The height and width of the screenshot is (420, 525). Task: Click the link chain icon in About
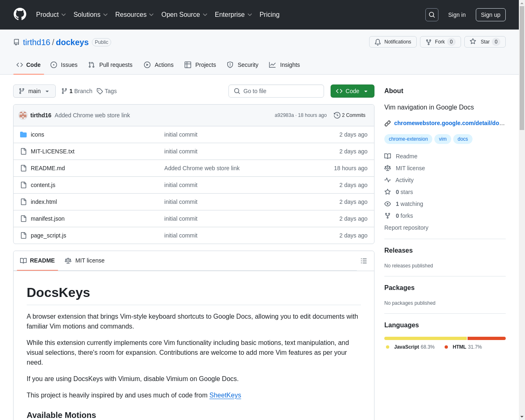(388, 123)
